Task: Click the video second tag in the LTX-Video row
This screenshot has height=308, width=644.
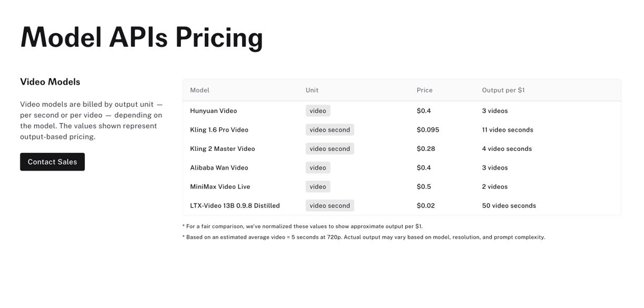Action: point(330,206)
